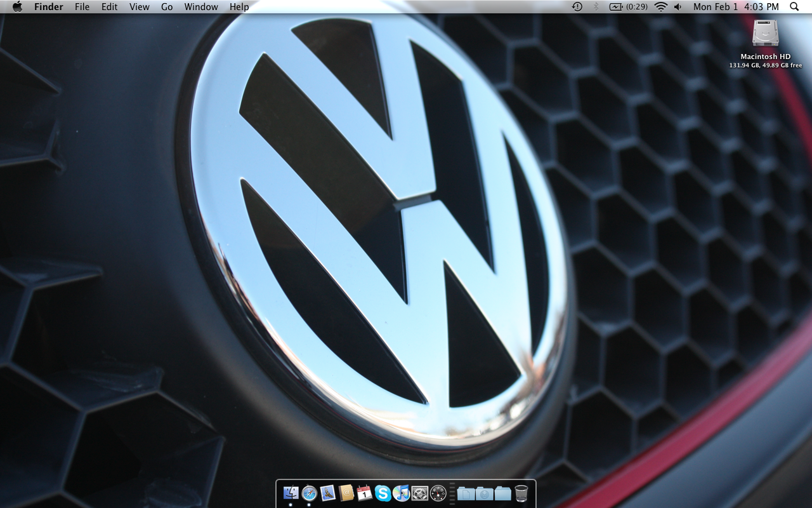Open the View menu
Viewport: 812px width, 508px height.
point(140,7)
